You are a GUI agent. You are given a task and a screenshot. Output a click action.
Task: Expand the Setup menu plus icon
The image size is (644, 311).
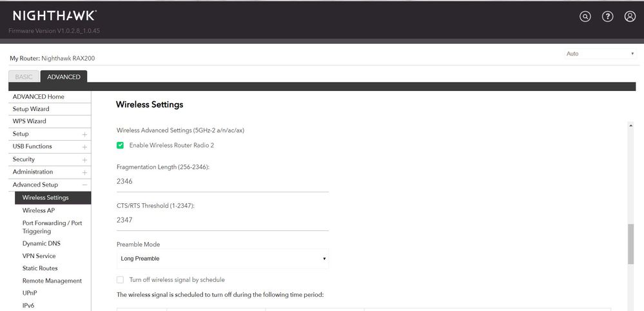[x=84, y=134]
